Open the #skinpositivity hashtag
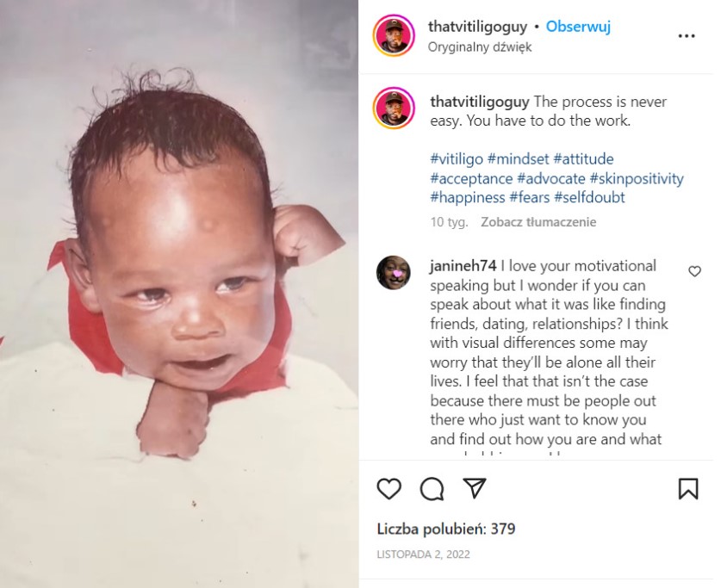721x588 pixels. pos(637,178)
